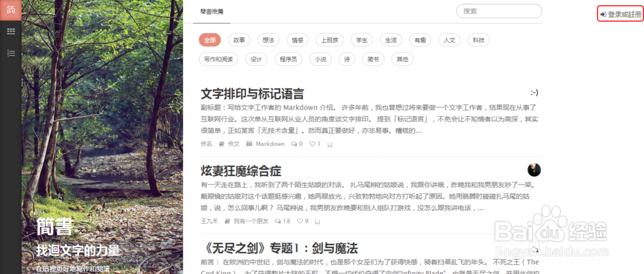Image resolution: width=644 pixels, height=274 pixels.
Task: Filter by 故事 category
Action: coord(239,40)
